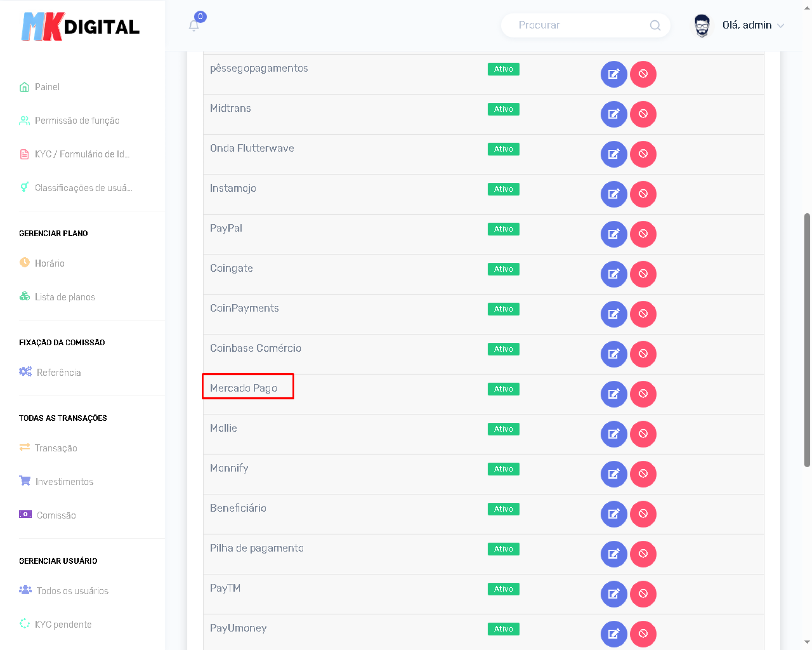Viewport: 812px width, 650px height.
Task: Focus the Procurar search field
Action: tap(579, 25)
